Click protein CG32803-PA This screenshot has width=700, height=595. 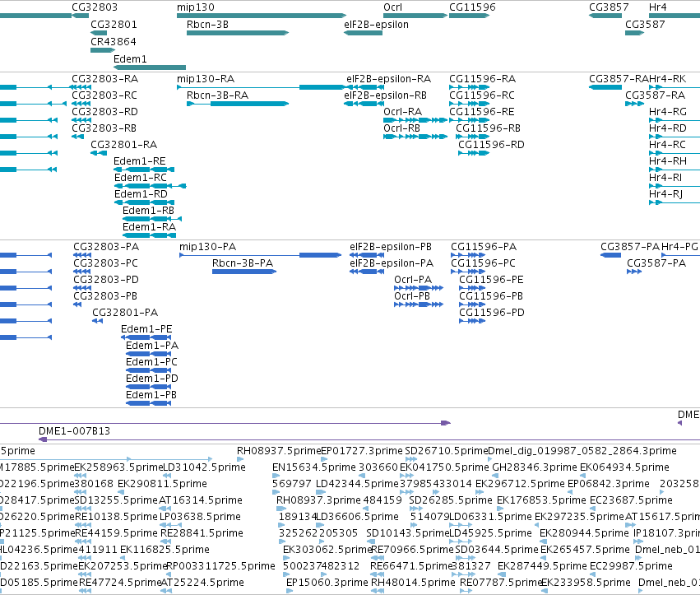pos(82,255)
